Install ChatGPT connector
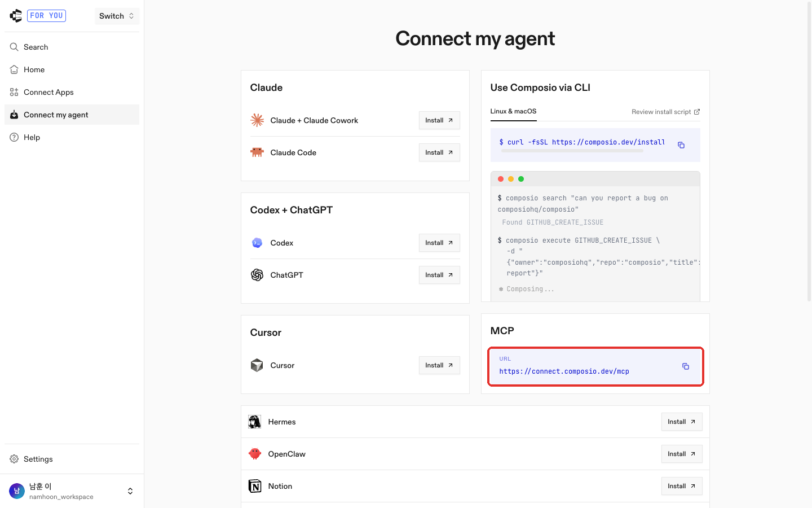812x508 pixels. click(439, 275)
